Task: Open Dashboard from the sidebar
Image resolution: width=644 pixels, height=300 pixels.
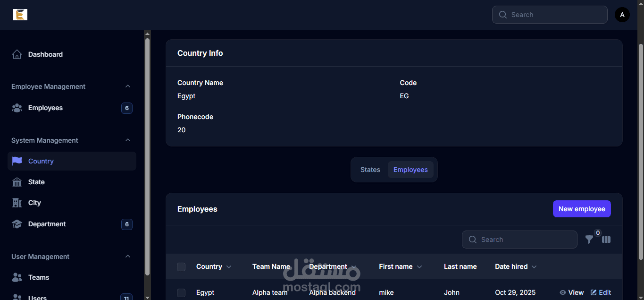Action: (x=72, y=54)
